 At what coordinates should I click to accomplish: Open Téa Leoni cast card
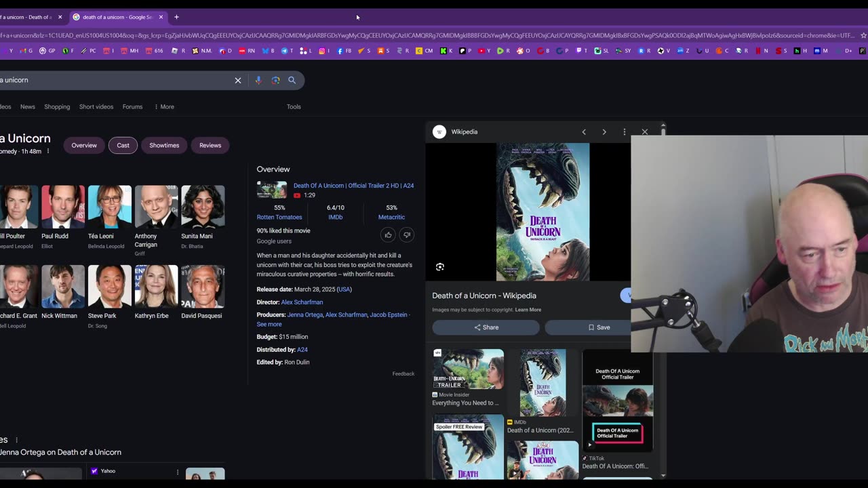click(109, 217)
